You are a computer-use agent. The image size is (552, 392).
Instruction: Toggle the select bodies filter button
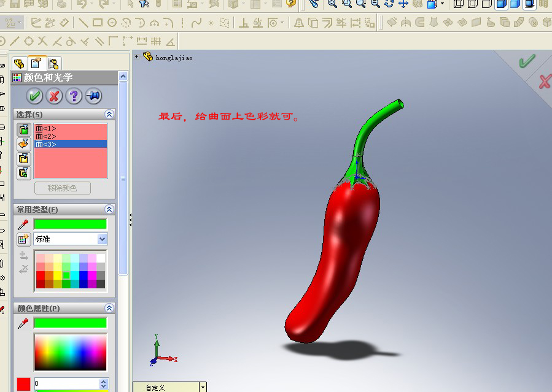[x=24, y=158]
